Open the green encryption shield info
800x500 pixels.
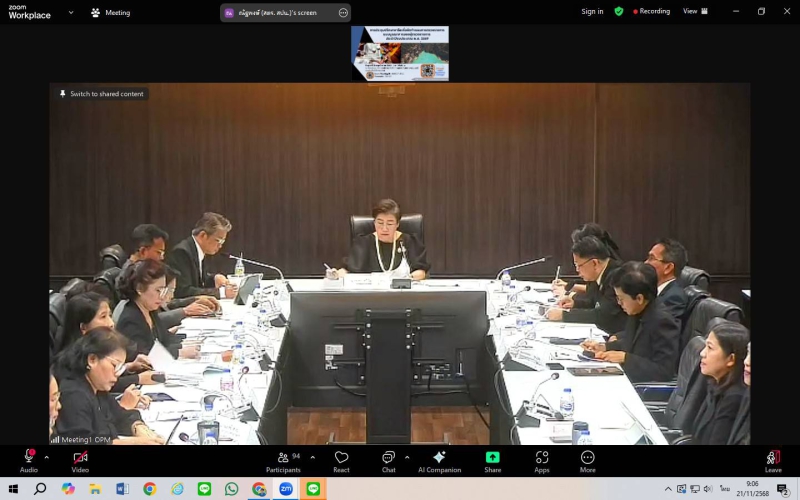[x=619, y=12]
